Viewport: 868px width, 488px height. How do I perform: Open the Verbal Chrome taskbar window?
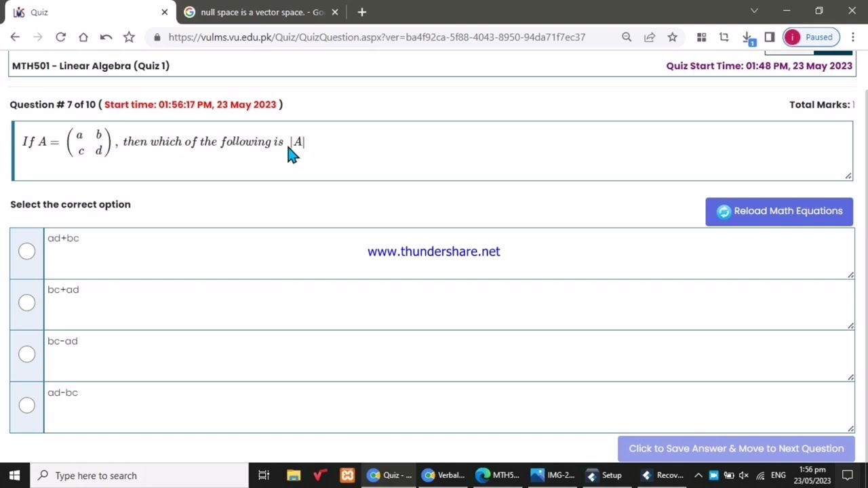pyautogui.click(x=443, y=475)
